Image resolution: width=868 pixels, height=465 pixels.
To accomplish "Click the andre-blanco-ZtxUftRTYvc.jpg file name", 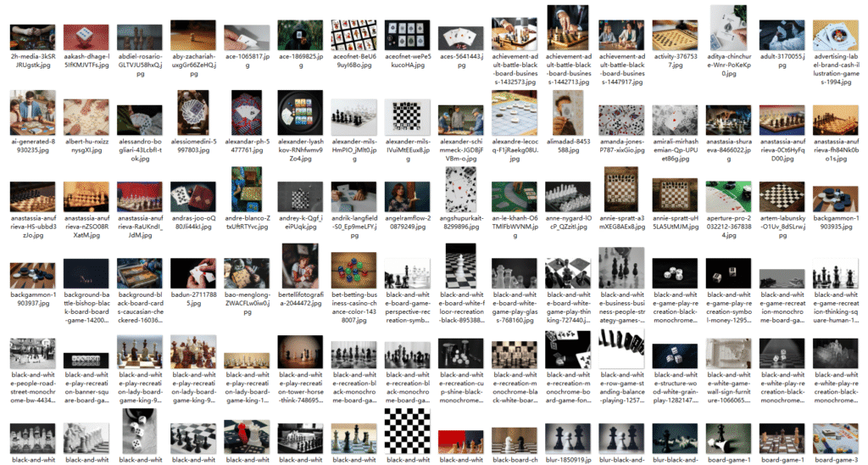I will pyautogui.click(x=247, y=222).
